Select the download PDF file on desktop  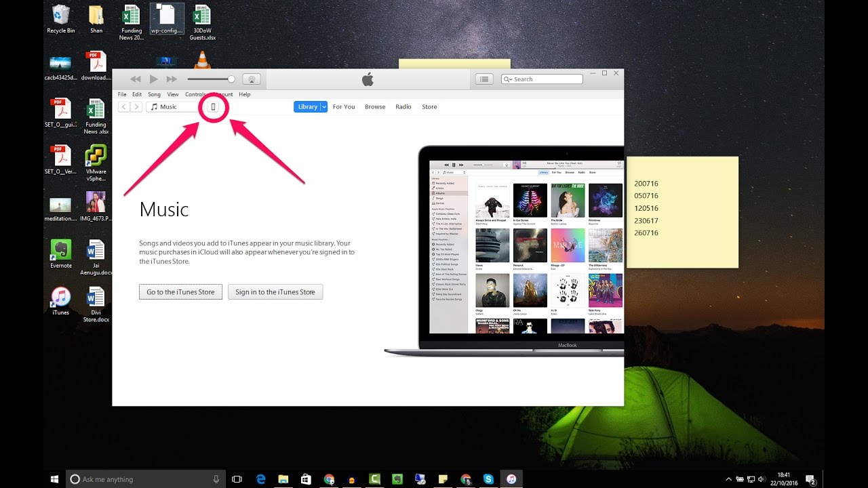click(96, 66)
